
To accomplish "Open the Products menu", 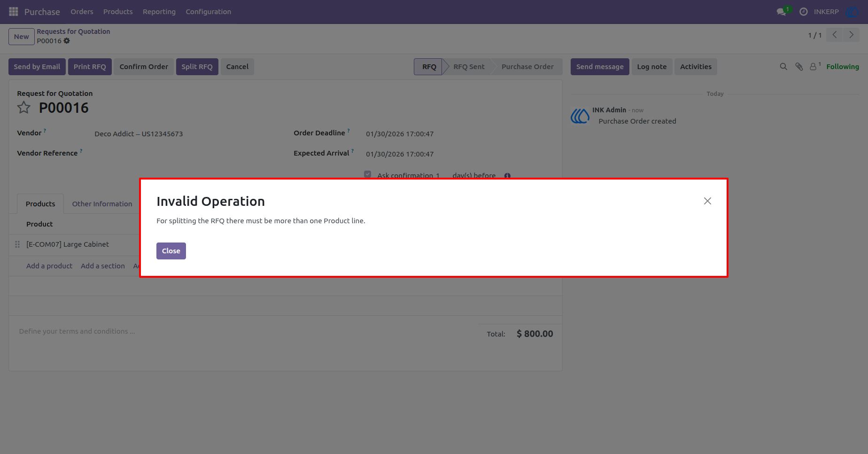I will 118,12.
